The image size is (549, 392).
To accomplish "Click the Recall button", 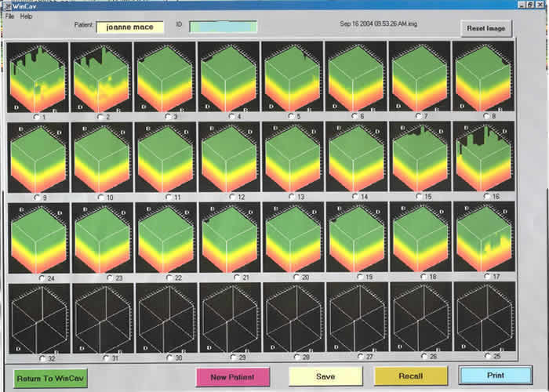I will pyautogui.click(x=410, y=376).
